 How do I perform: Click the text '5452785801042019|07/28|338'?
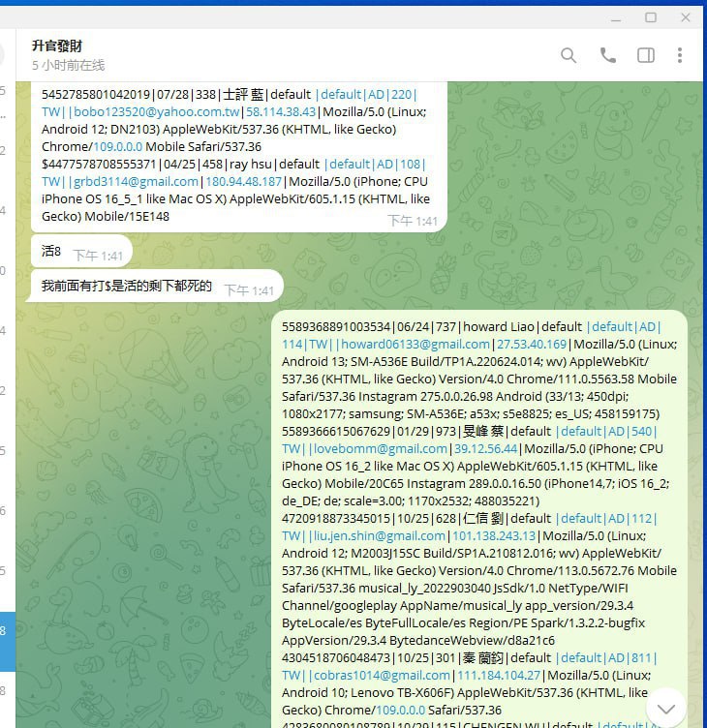coord(129,94)
